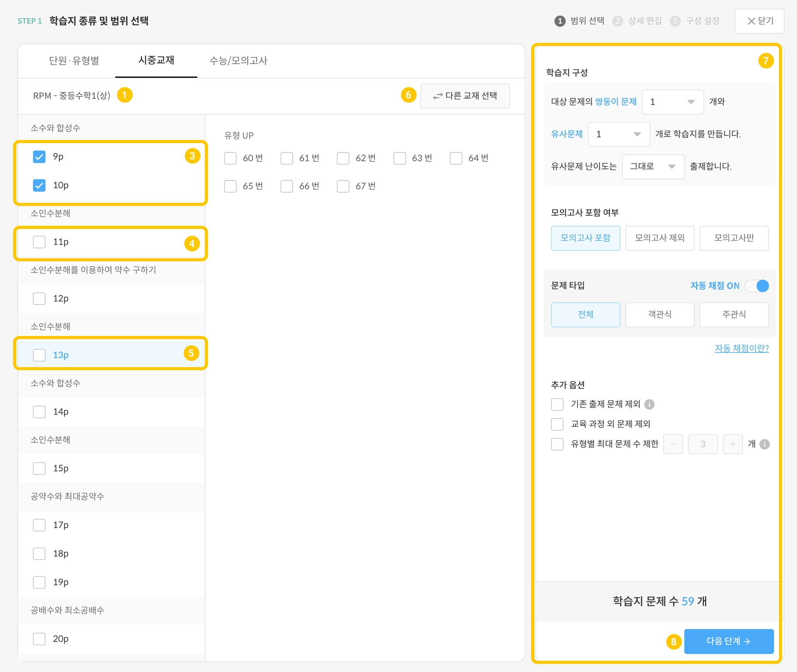Click the minus stepper for problem limit

click(x=673, y=444)
